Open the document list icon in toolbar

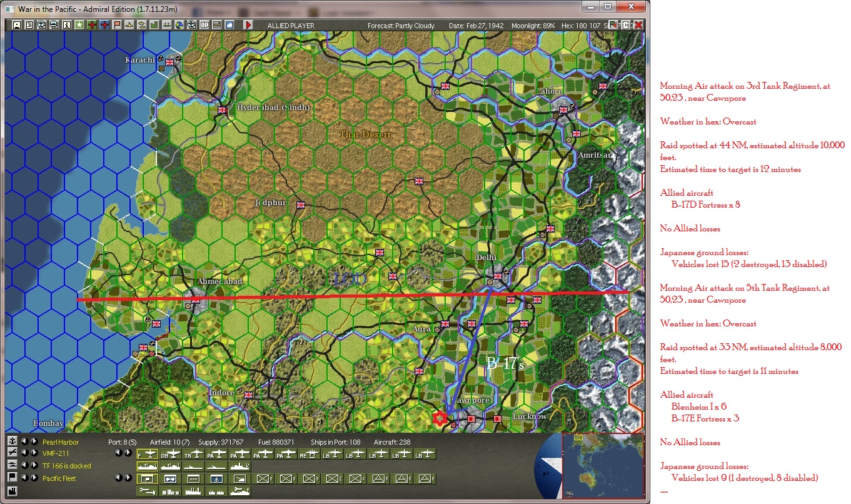[x=29, y=25]
